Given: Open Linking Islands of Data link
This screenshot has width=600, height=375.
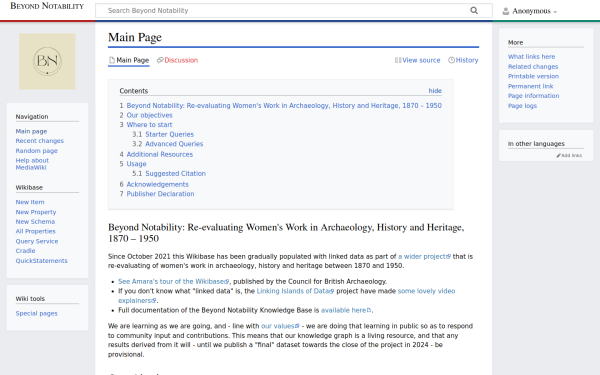Looking at the screenshot, I should coord(295,291).
